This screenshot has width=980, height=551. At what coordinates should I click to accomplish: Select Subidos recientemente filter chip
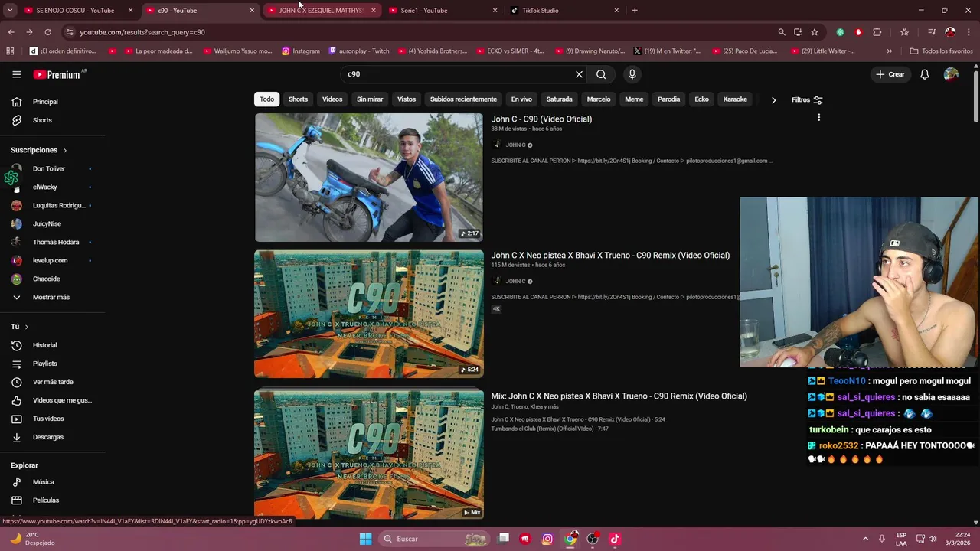pos(463,99)
